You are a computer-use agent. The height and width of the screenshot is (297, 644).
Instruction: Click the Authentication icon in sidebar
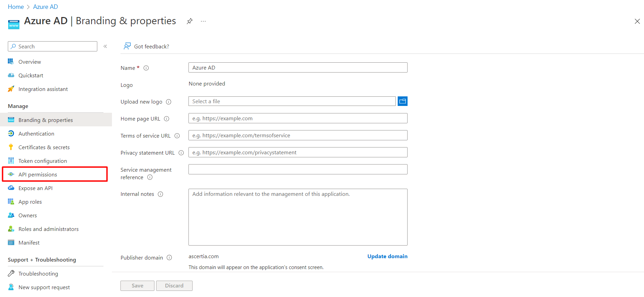(x=11, y=134)
